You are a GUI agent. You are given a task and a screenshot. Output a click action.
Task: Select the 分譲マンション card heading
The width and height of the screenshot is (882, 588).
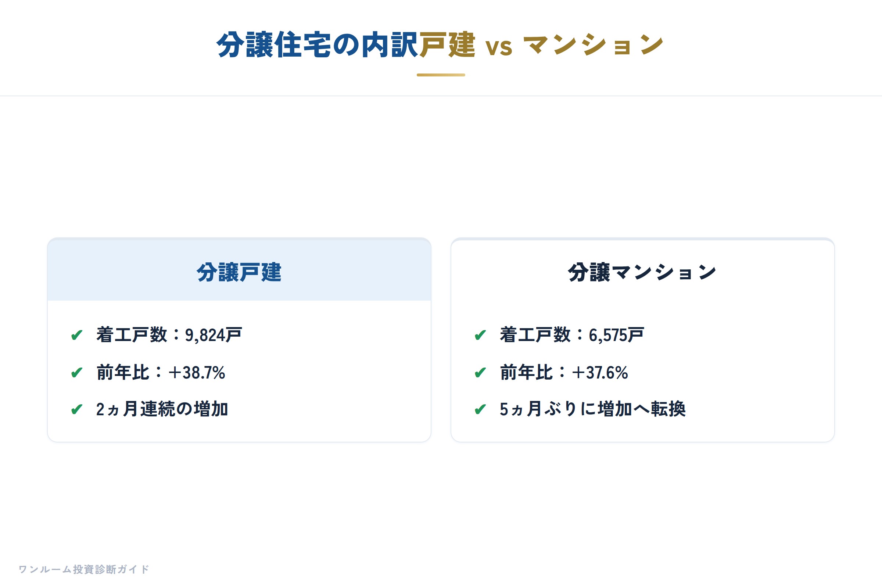642,272
